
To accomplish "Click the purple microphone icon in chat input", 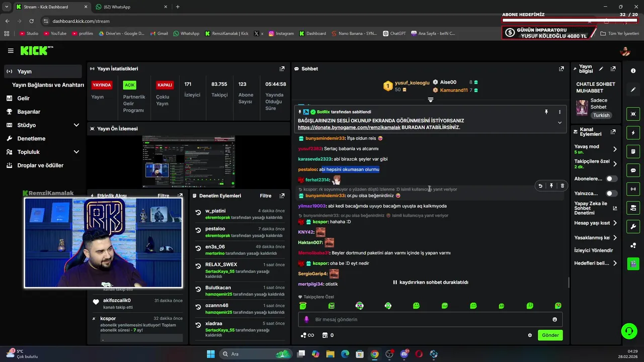I will (306, 319).
